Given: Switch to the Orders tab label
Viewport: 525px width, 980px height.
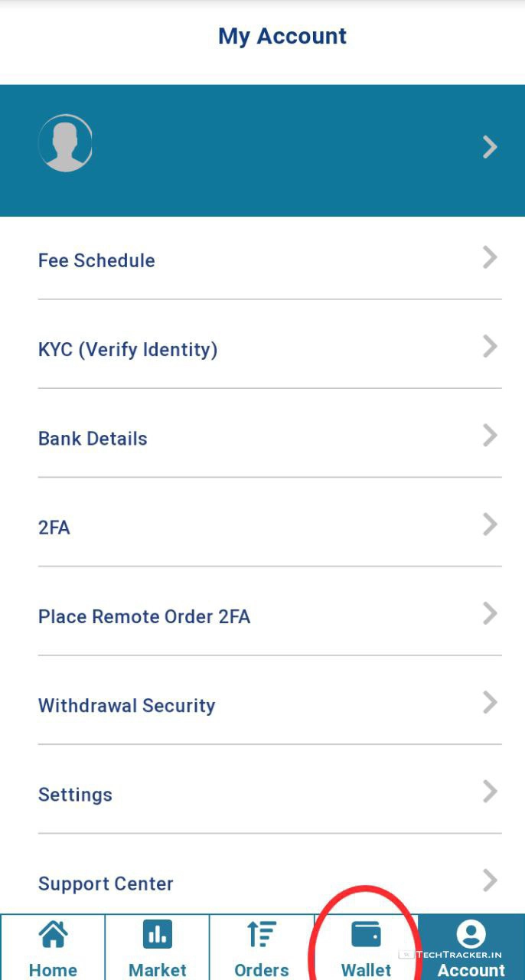Looking at the screenshot, I should pos(262,969).
